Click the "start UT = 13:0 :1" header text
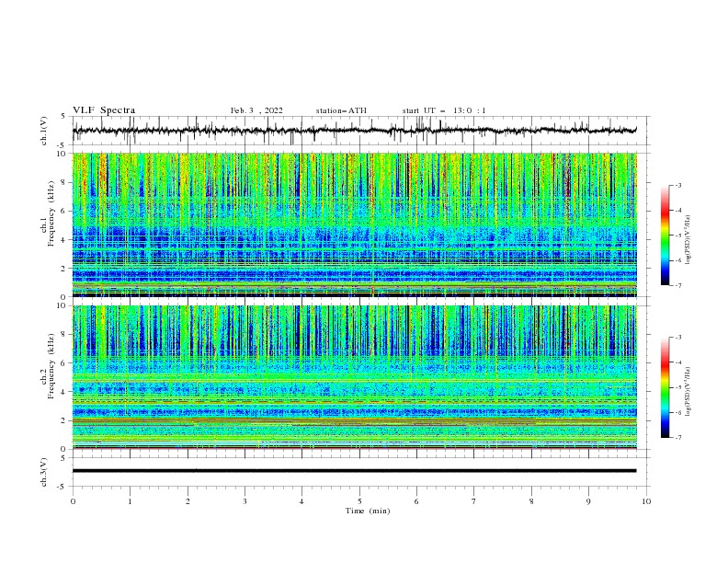The height and width of the screenshot is (563, 728). pyautogui.click(x=444, y=110)
